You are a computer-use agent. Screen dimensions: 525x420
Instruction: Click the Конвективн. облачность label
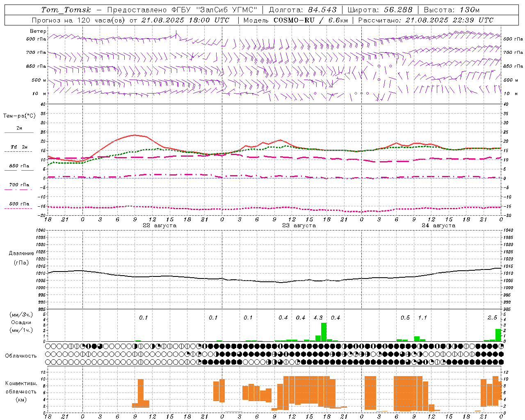coord(21,388)
